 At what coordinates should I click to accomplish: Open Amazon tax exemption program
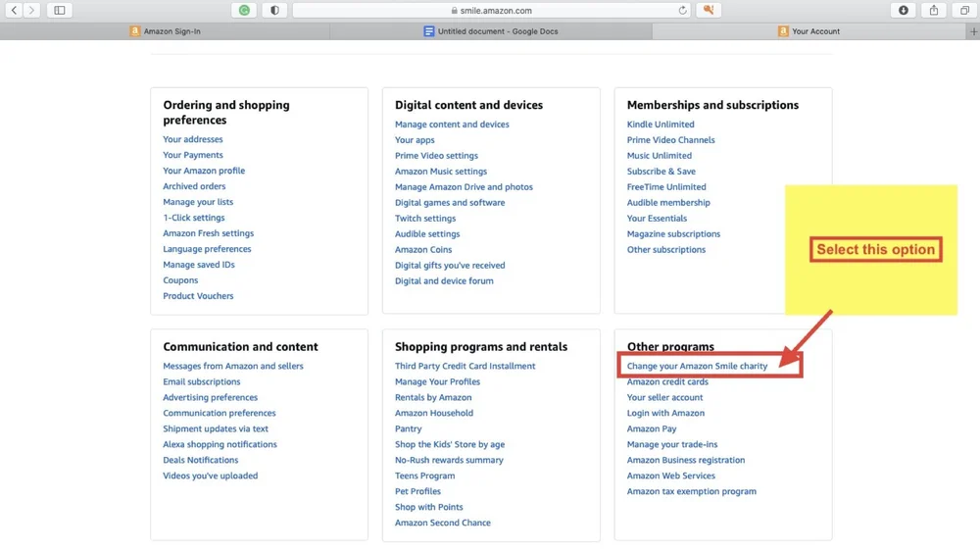coord(691,491)
